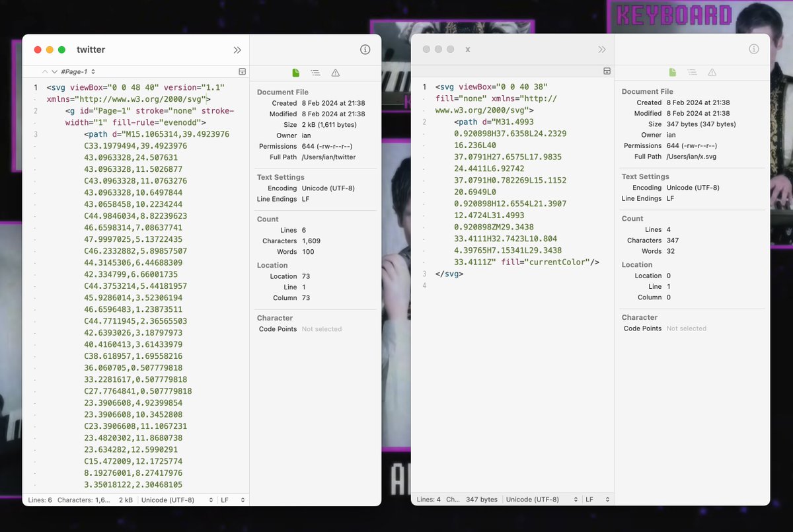Click line number 3 in twitter editor gutter

click(36, 134)
